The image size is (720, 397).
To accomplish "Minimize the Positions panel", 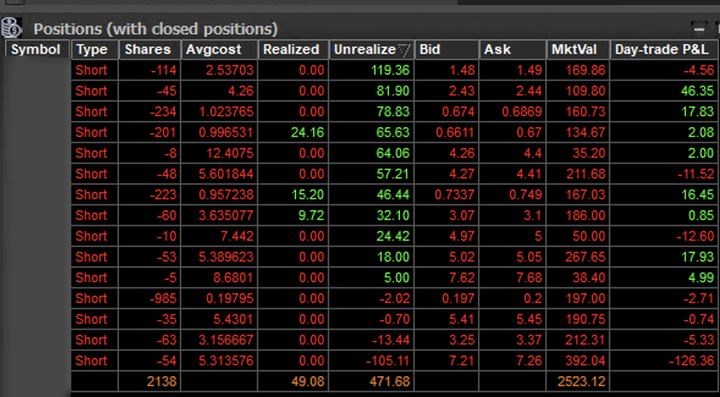I will pyautogui.click(x=699, y=29).
